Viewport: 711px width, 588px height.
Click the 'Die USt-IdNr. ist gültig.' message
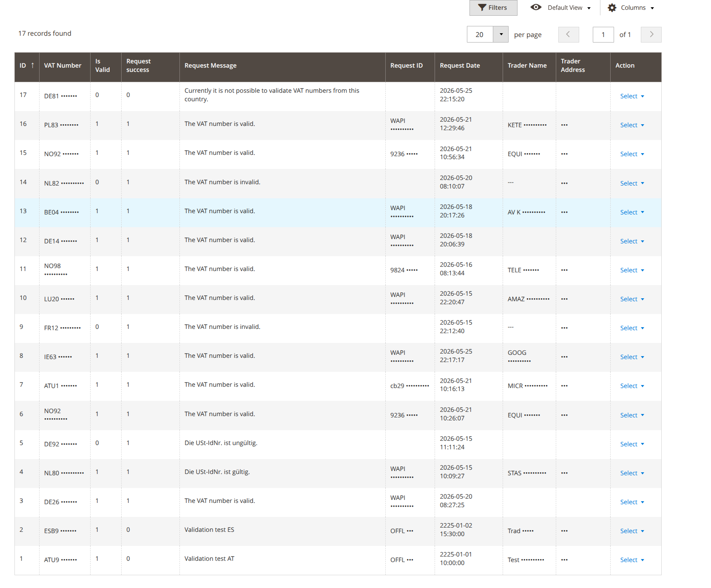[x=217, y=472]
